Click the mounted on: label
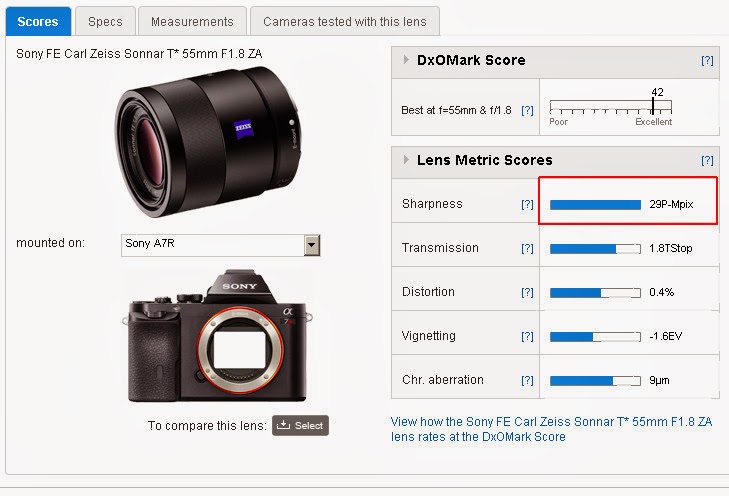The height and width of the screenshot is (496, 729). tap(51, 243)
